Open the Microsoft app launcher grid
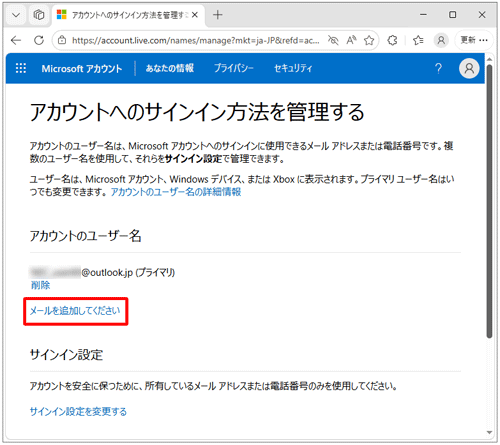This screenshot has height=445, width=500. (x=21, y=68)
